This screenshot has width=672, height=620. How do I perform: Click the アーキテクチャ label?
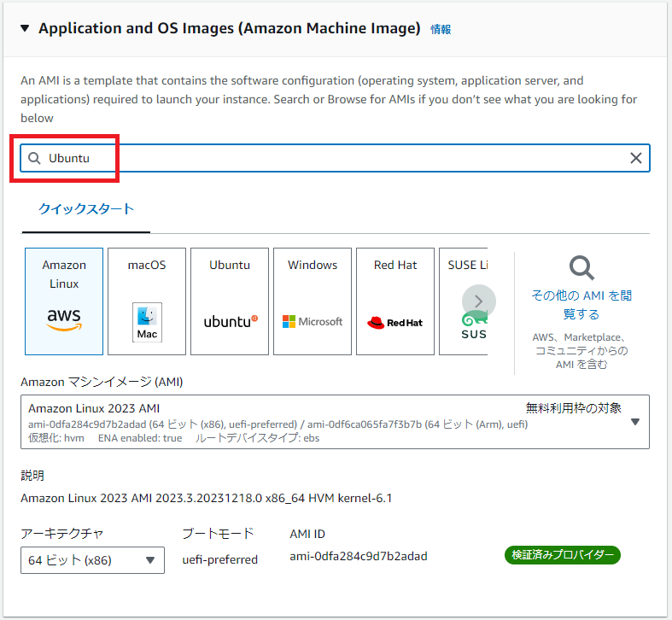(x=62, y=534)
